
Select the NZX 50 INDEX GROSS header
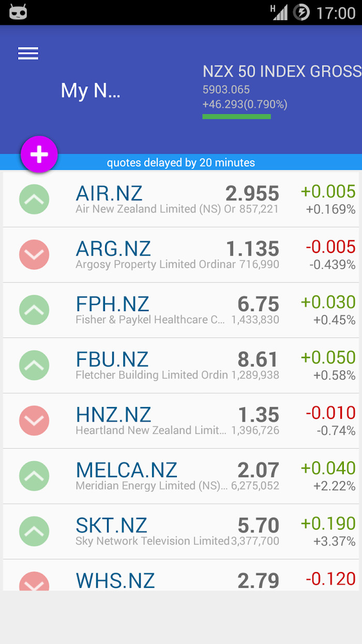(282, 71)
